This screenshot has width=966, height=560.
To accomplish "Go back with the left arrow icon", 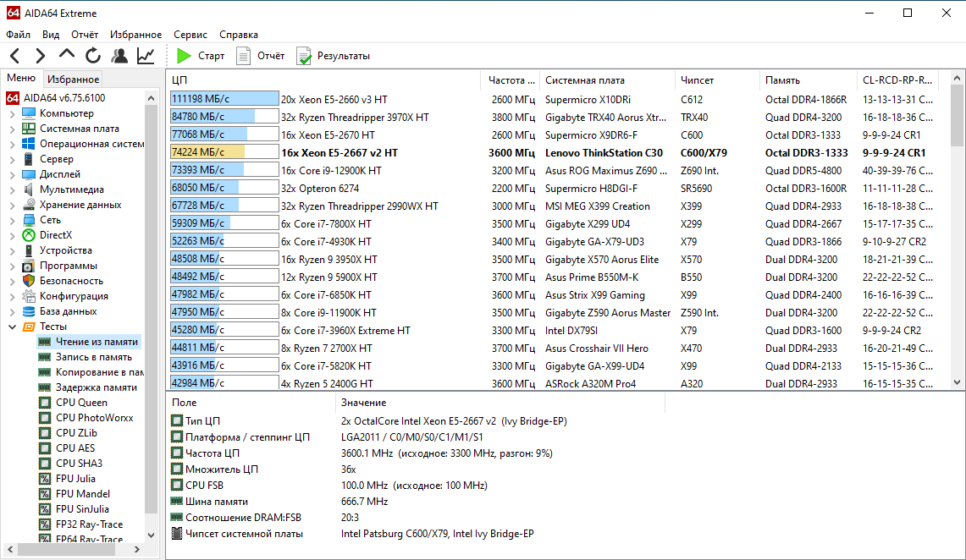I will (x=15, y=56).
